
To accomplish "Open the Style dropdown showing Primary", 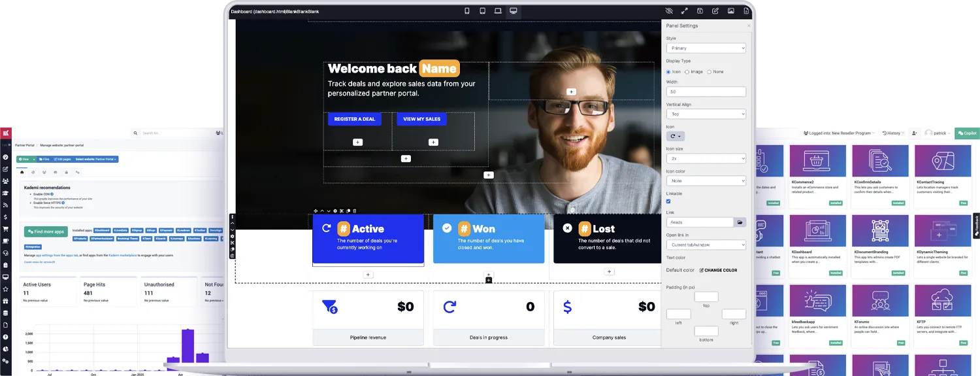I will (x=706, y=48).
